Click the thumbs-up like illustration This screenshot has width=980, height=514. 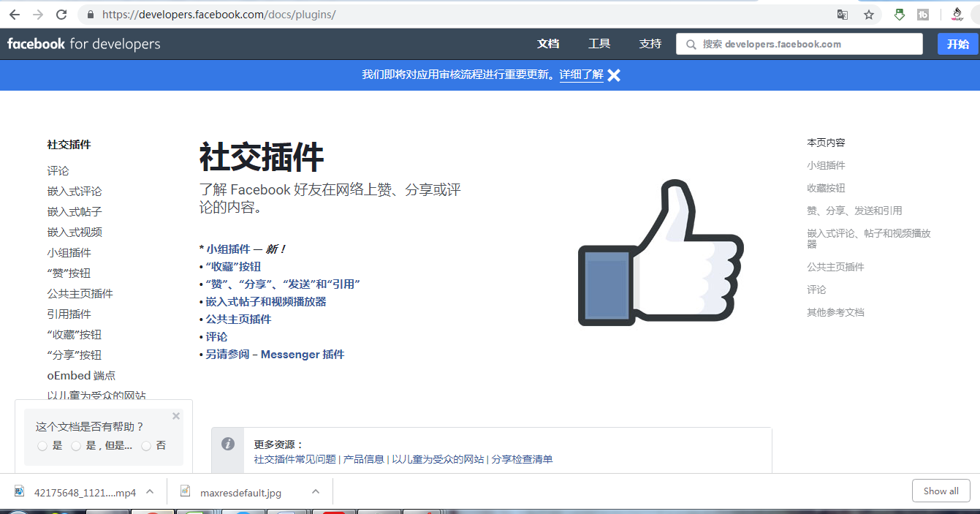(661, 254)
